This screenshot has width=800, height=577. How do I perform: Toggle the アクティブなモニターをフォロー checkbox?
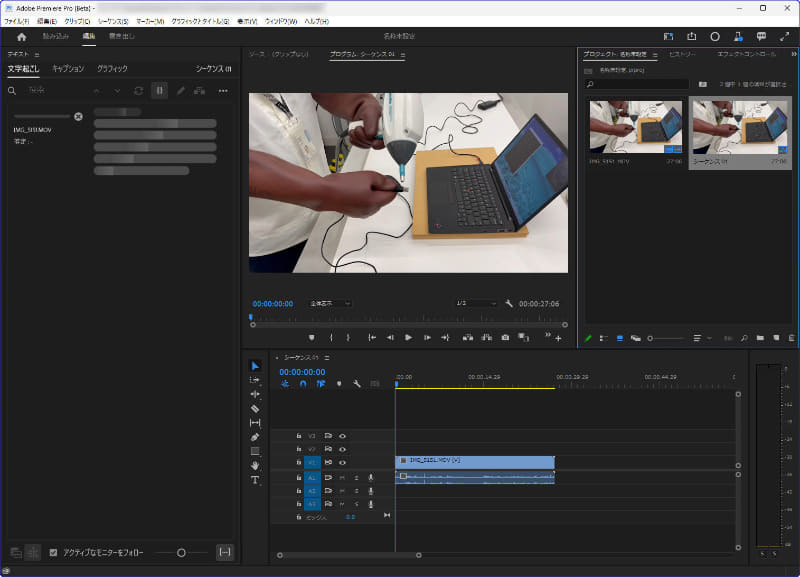52,551
